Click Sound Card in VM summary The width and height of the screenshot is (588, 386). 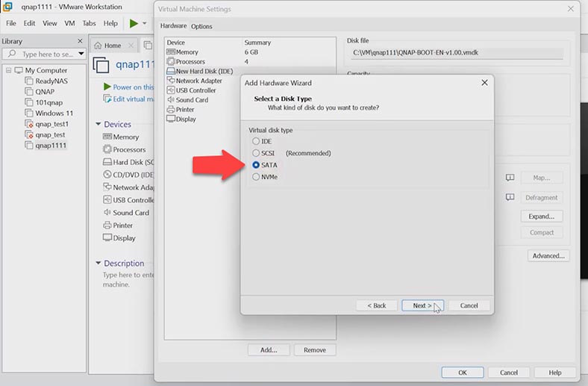point(126,212)
